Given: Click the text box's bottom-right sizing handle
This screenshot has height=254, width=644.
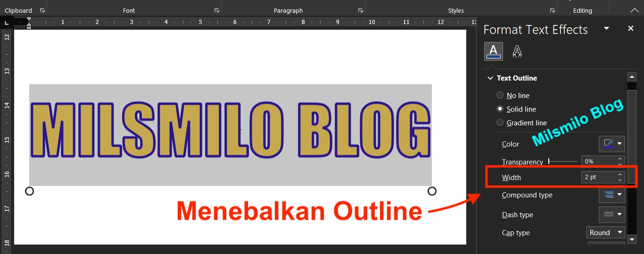Looking at the screenshot, I should click(x=432, y=191).
